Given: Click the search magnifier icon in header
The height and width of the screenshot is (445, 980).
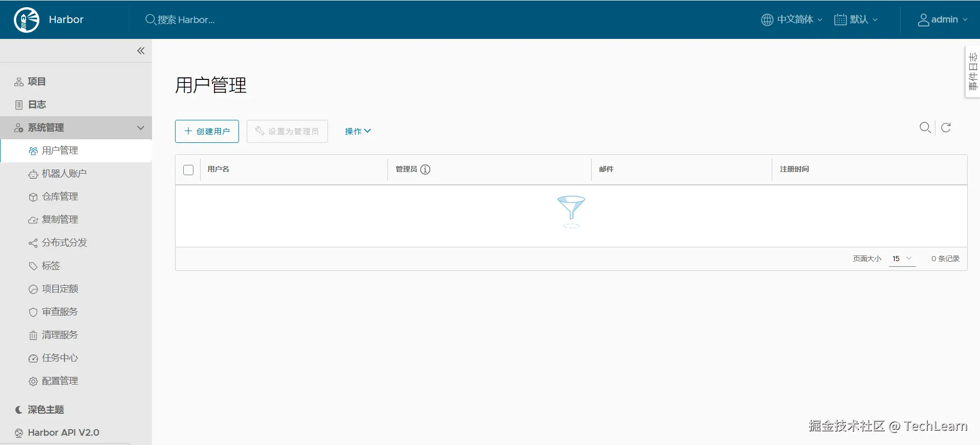Looking at the screenshot, I should [x=150, y=19].
